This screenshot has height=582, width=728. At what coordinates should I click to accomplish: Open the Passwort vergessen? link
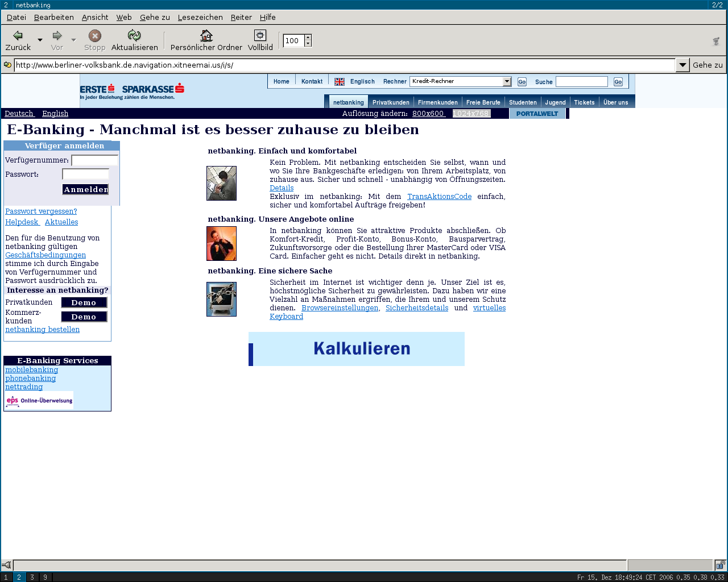click(41, 211)
